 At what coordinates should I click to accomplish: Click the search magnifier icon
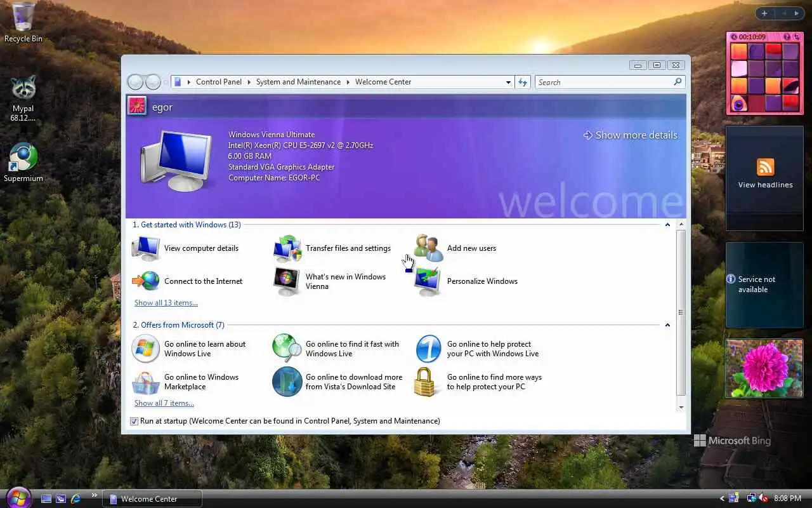click(678, 82)
